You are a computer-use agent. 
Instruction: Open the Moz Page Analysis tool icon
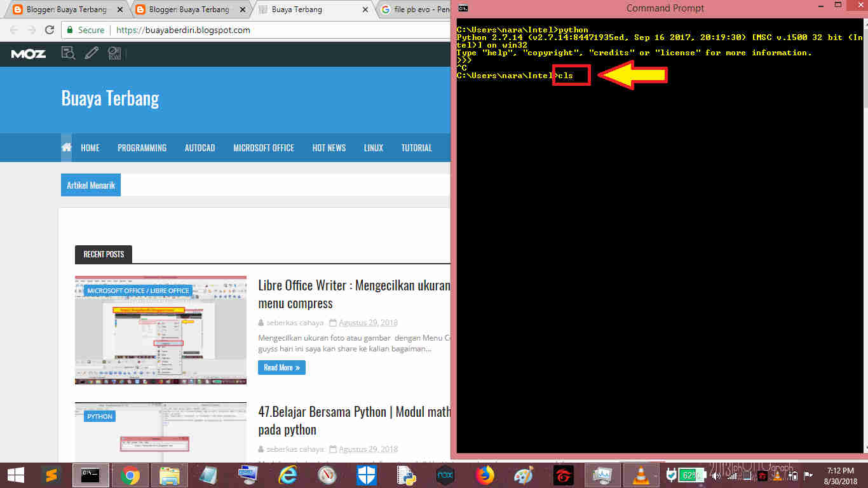click(x=68, y=54)
